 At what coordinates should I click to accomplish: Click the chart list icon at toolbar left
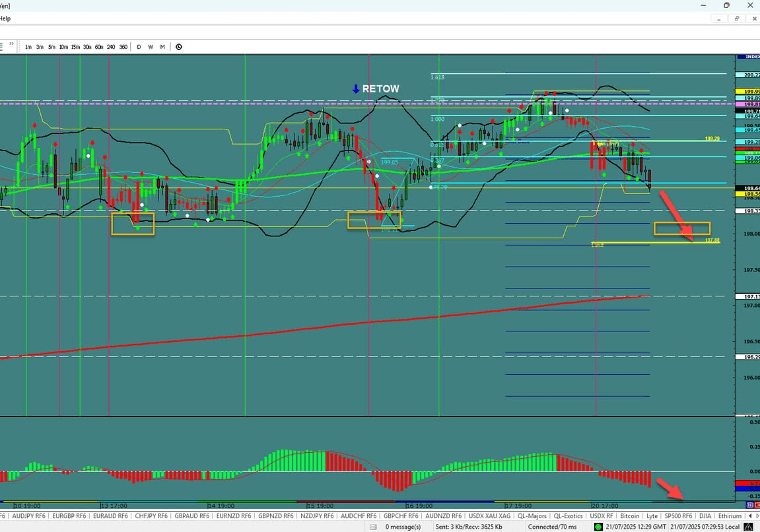click(x=4, y=46)
